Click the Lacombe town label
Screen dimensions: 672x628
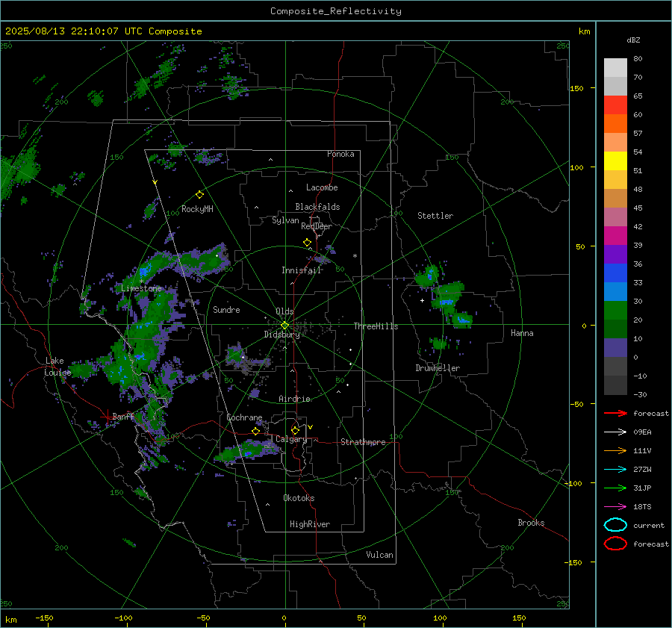[322, 187]
